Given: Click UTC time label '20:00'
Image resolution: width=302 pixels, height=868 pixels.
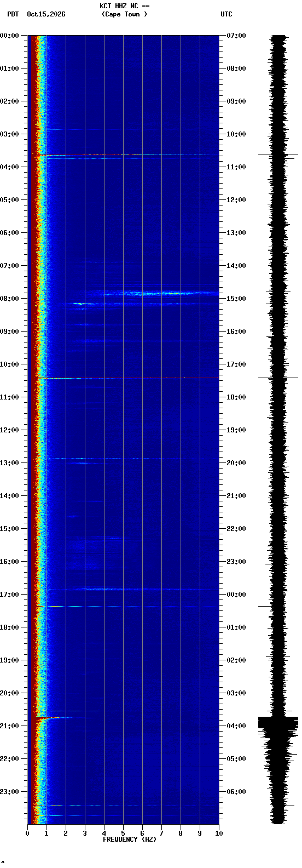Looking at the screenshot, I should 236,463.
